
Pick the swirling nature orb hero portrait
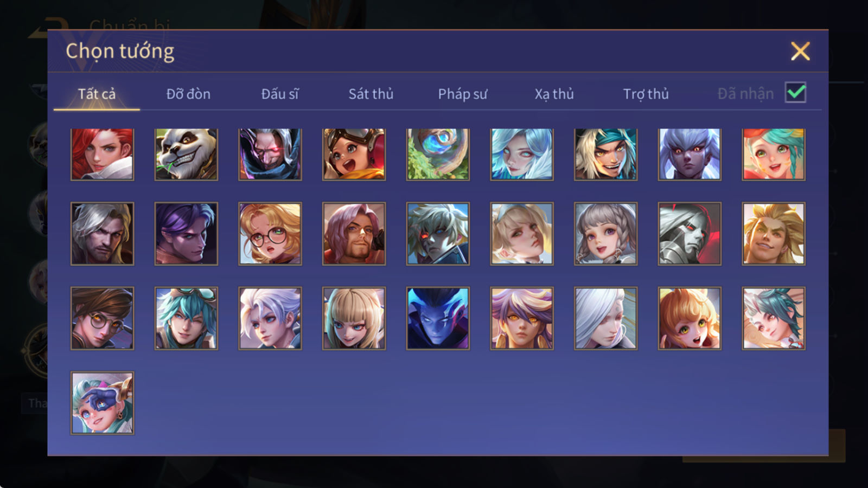(x=438, y=155)
